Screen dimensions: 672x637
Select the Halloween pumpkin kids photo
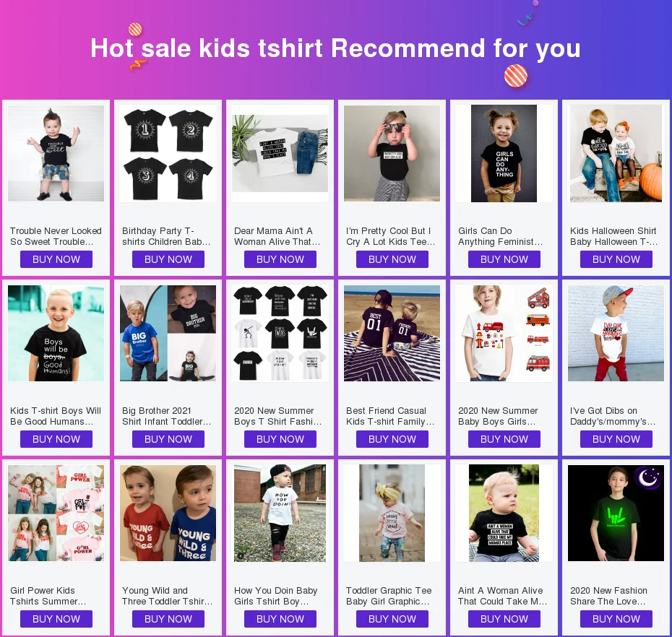pos(616,153)
